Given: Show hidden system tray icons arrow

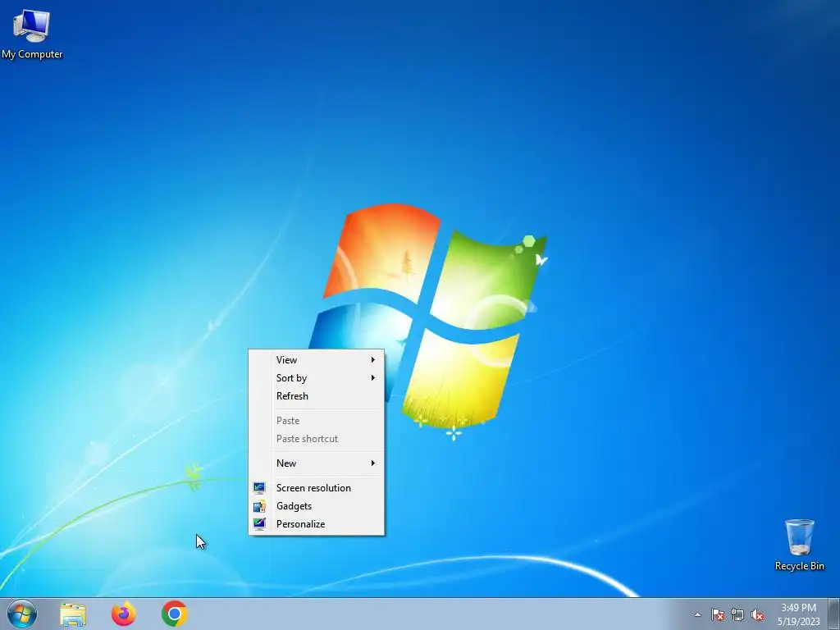Looking at the screenshot, I should click(x=697, y=614).
